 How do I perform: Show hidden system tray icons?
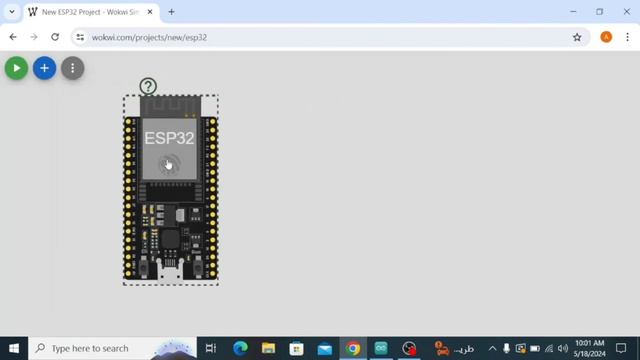click(x=492, y=348)
